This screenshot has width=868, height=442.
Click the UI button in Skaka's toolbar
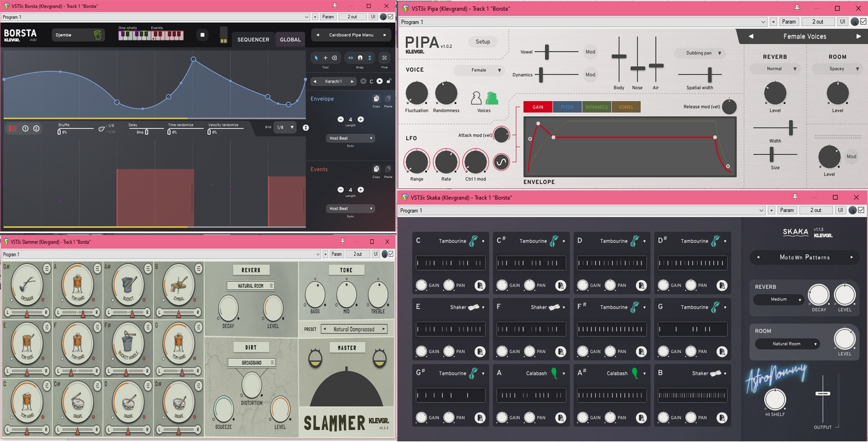coord(842,210)
